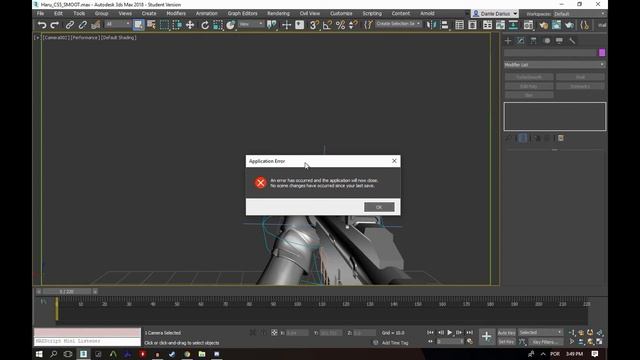Click the time slider showing 0 / 220
The height and width of the screenshot is (360, 640).
(x=67, y=291)
